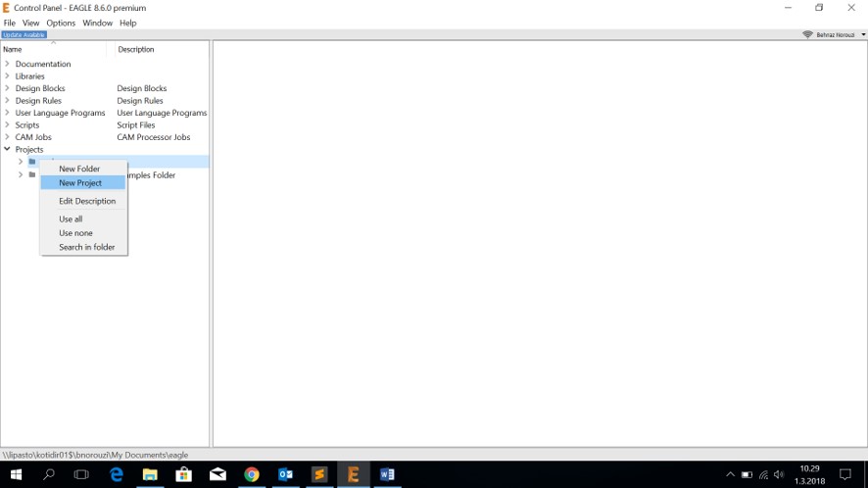Open Sublime Text from taskbar
The height and width of the screenshot is (488, 868).
pos(319,474)
